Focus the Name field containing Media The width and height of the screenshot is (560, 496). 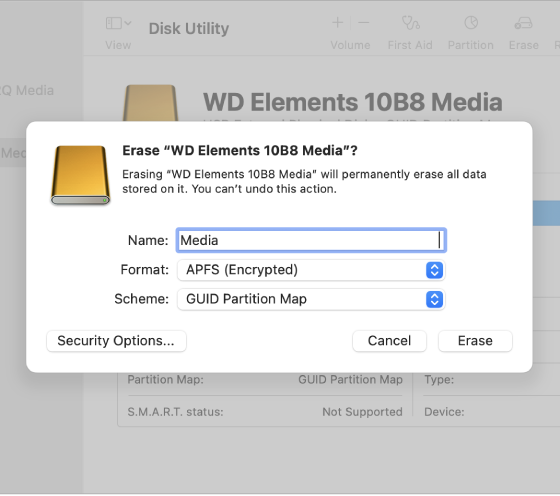tap(311, 240)
